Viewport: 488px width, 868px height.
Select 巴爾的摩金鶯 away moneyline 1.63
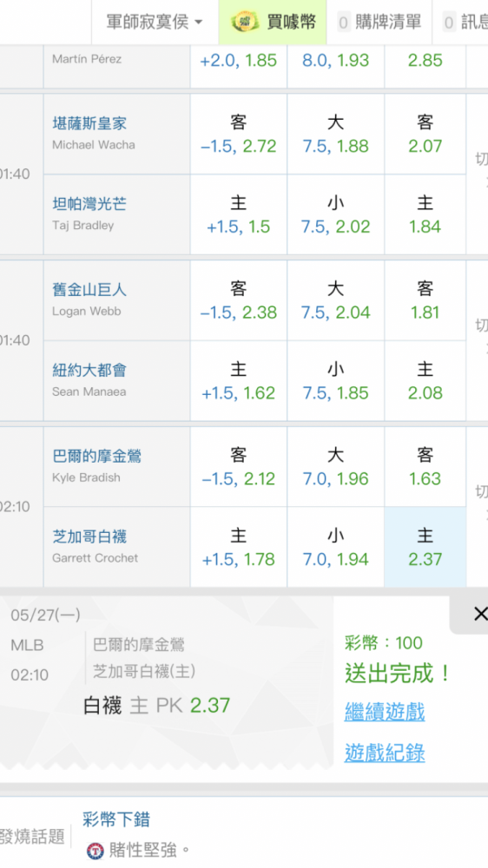tap(425, 467)
